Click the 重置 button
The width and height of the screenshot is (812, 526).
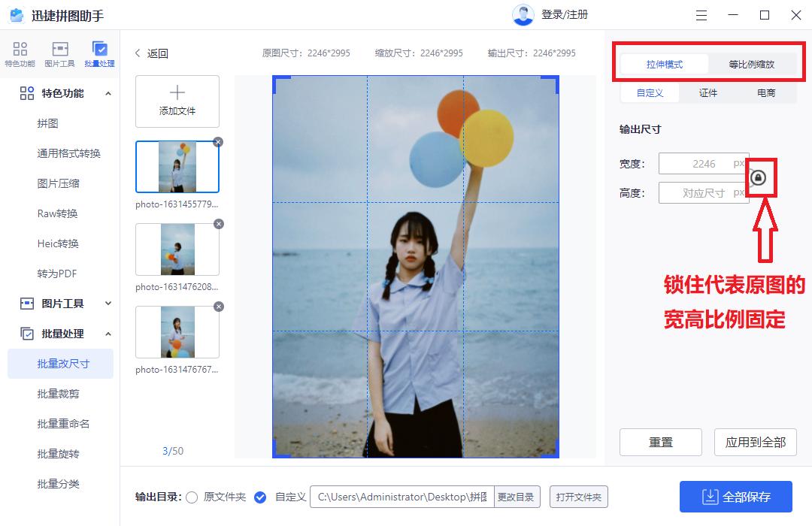point(661,442)
